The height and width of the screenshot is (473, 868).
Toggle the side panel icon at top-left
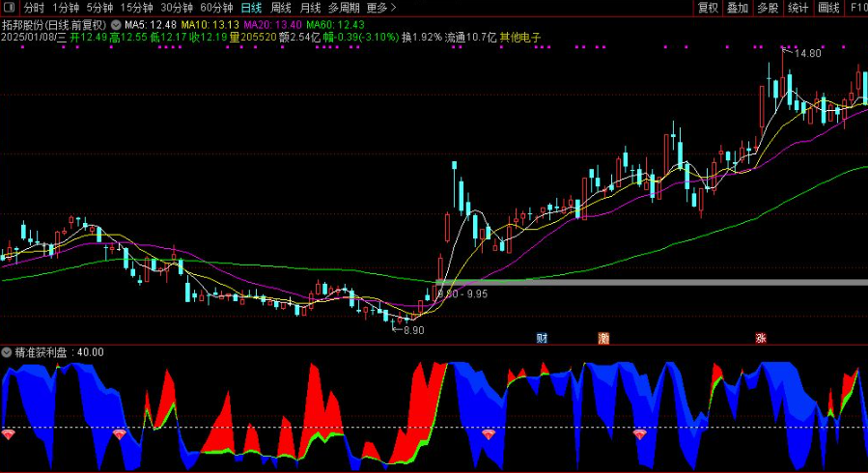9,8
